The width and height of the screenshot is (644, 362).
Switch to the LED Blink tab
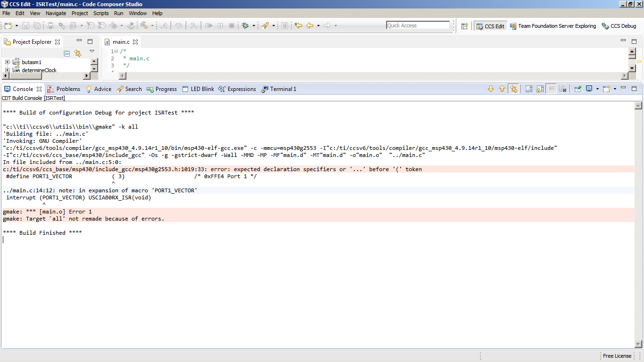pos(198,89)
